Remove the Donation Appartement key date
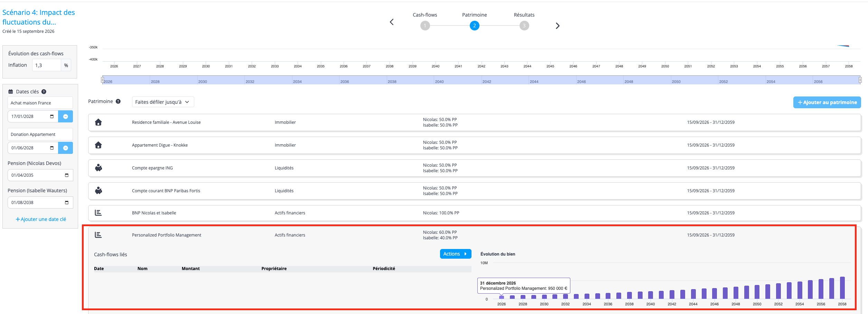Image resolution: width=868 pixels, height=314 pixels. pos(65,148)
